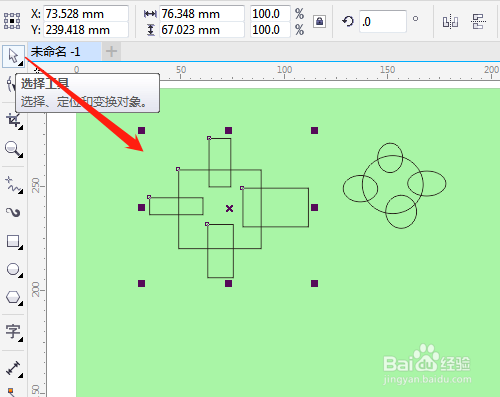
Task: Add a new document with plus tab
Action: coord(111,51)
